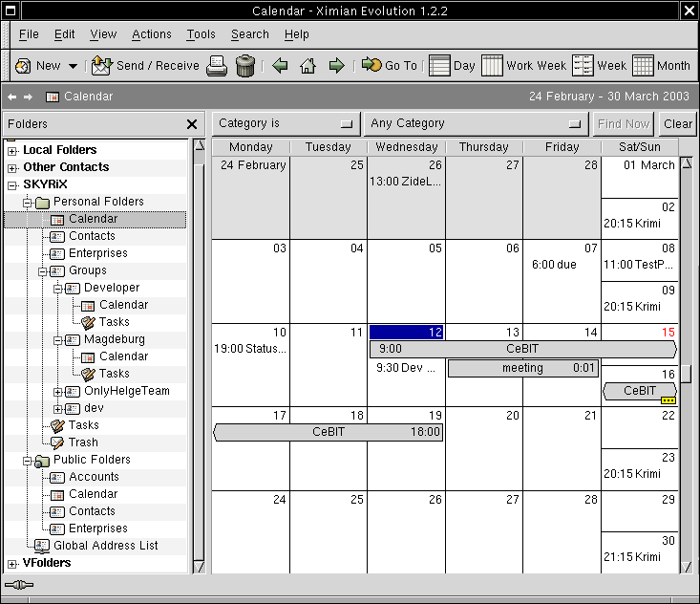This screenshot has width=700, height=604.
Task: Click the Clear button
Action: (678, 124)
